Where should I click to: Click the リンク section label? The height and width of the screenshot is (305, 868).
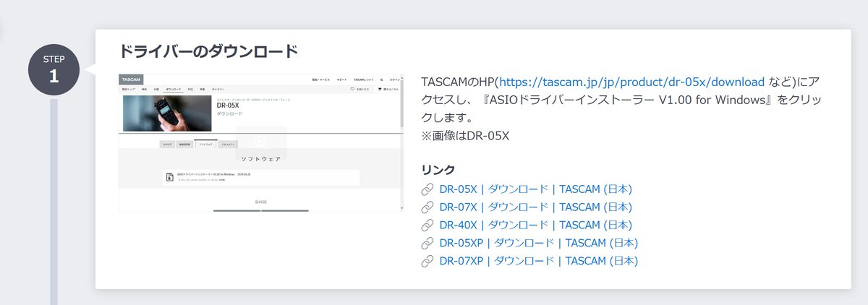tap(438, 170)
